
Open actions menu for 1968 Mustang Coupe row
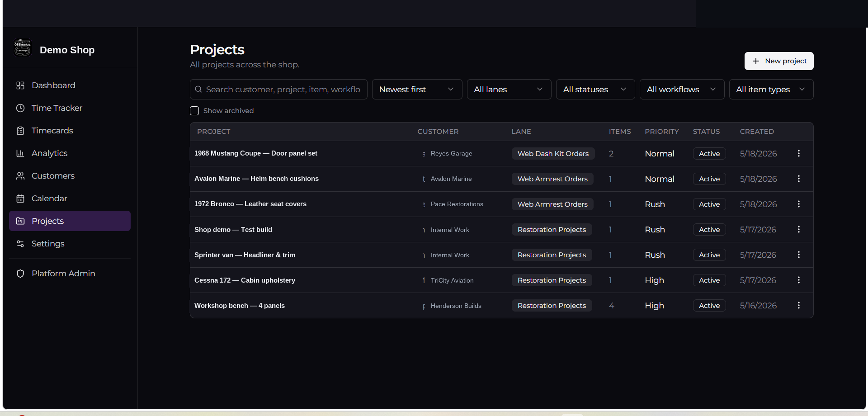tap(799, 153)
